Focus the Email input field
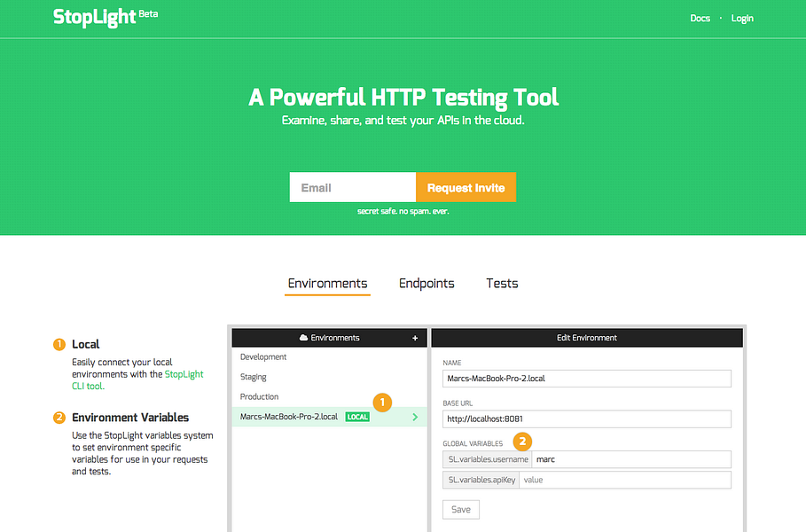Viewport: 806px width, 532px height. coord(353,187)
